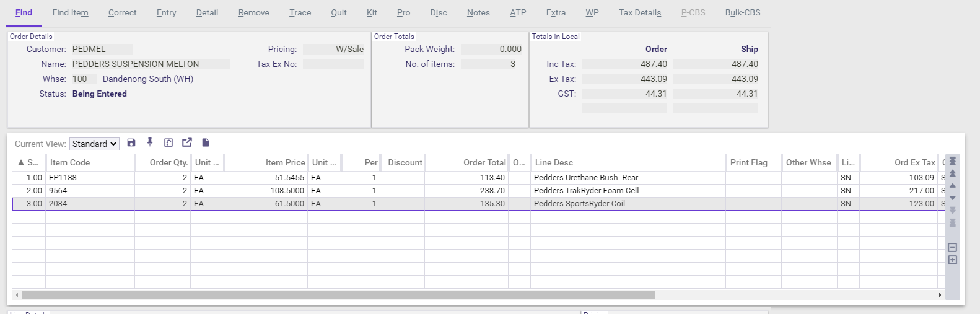Viewport: 980px width, 314px height.
Task: Click the restore default view icon
Action: click(x=168, y=142)
